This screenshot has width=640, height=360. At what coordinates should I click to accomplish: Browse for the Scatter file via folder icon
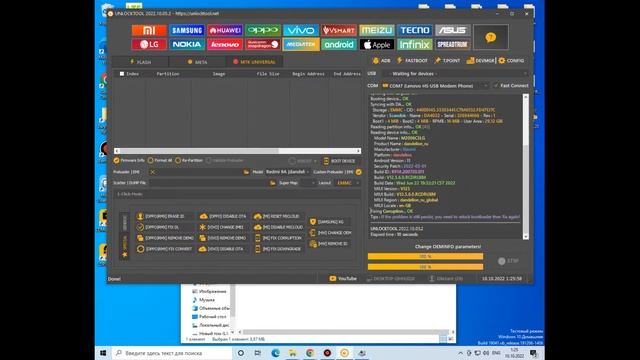coord(272,183)
